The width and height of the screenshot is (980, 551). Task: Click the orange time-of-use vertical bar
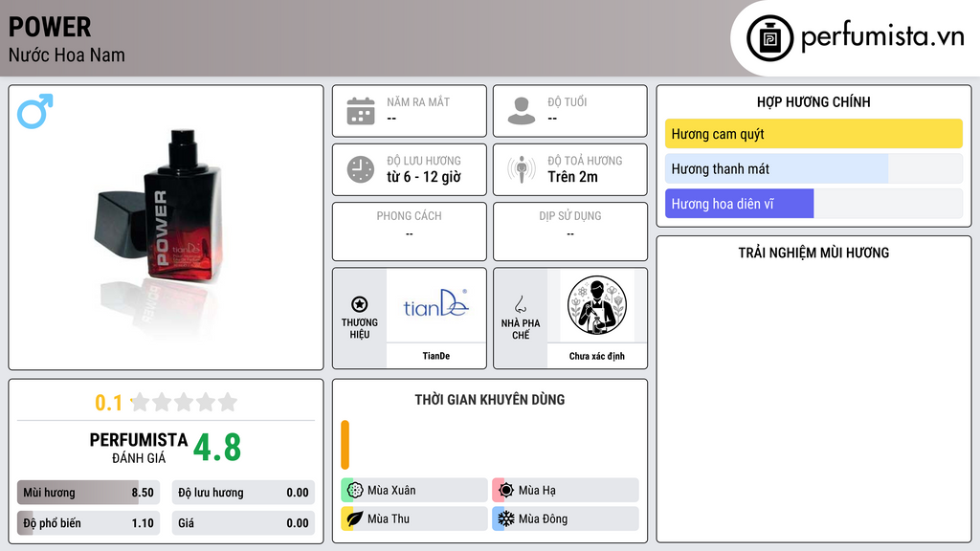[x=345, y=445]
